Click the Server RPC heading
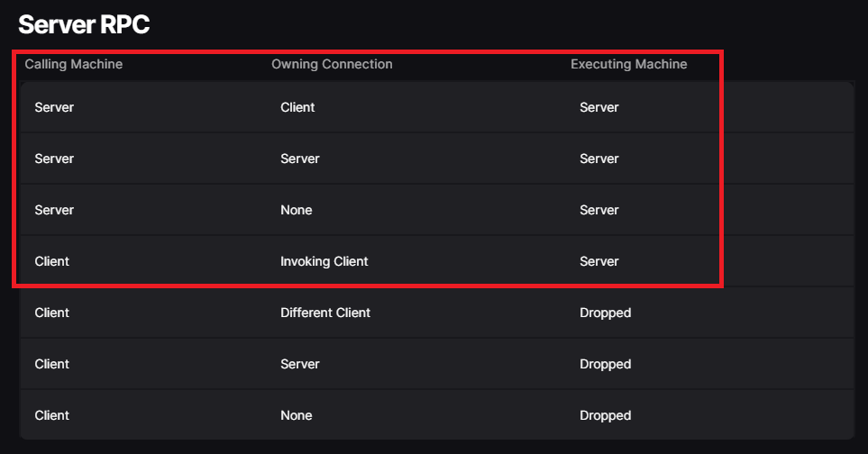Screen dimensions: 868x454 point(84,24)
